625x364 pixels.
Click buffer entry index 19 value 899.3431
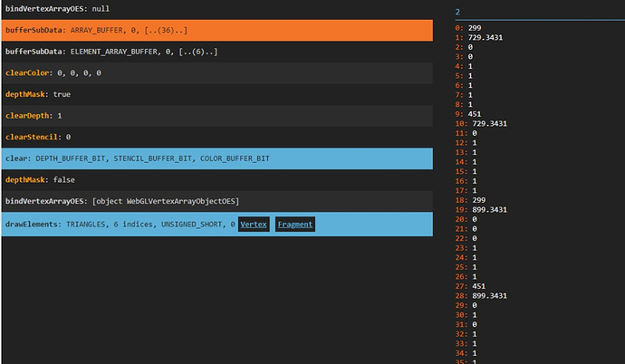pos(489,209)
